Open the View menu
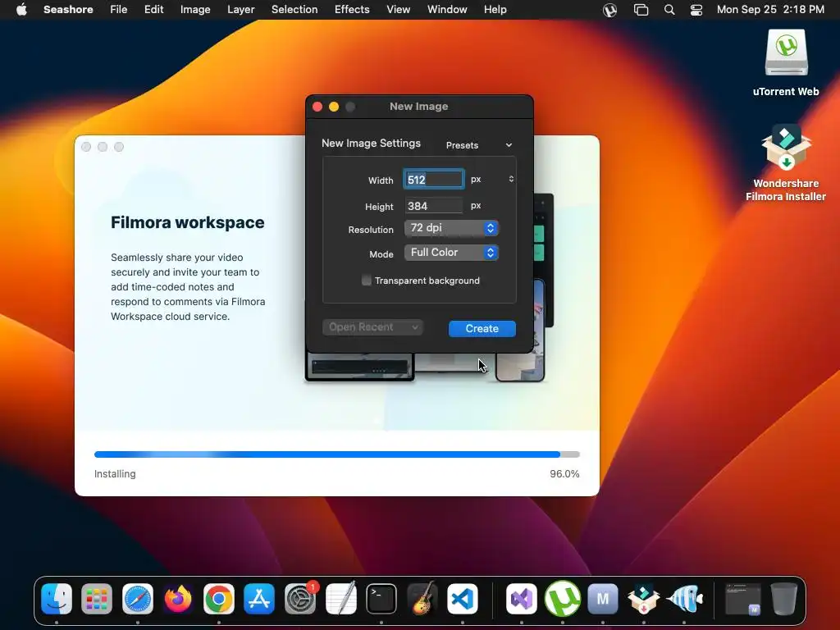This screenshot has width=840, height=630. pos(398,10)
